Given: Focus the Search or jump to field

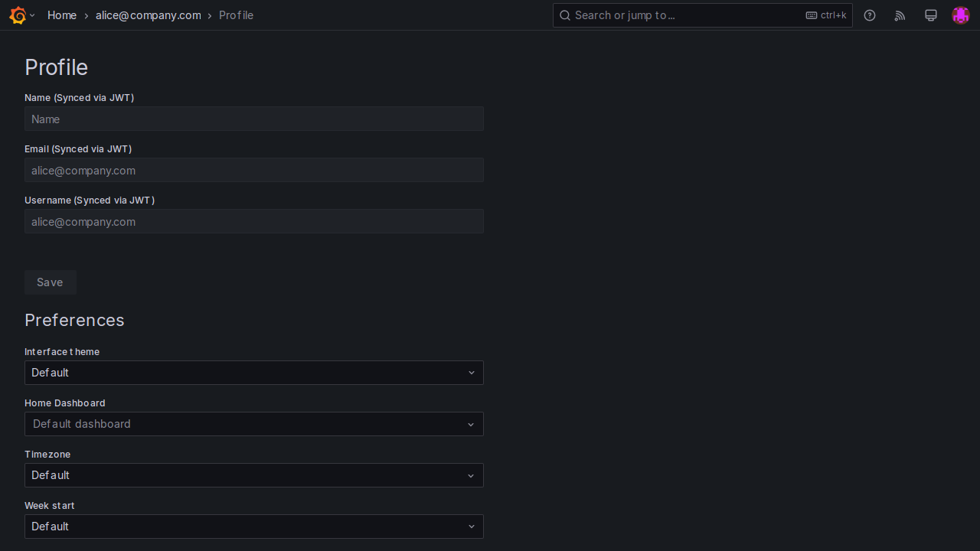Looking at the screenshot, I should tap(703, 15).
